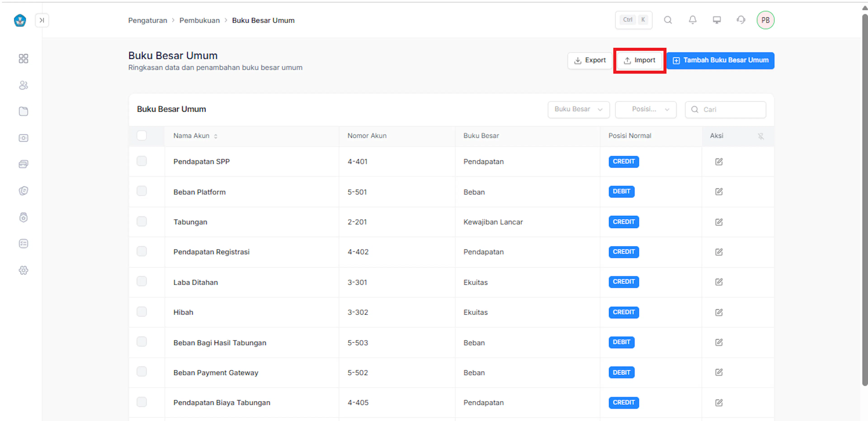Check the Tabungan row checkbox
Screen dimensions: 868x421
(142, 221)
